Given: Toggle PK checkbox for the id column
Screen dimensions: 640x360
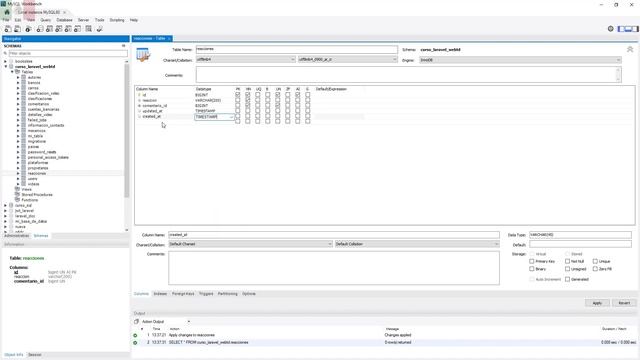Looking at the screenshot, I should pos(238,95).
